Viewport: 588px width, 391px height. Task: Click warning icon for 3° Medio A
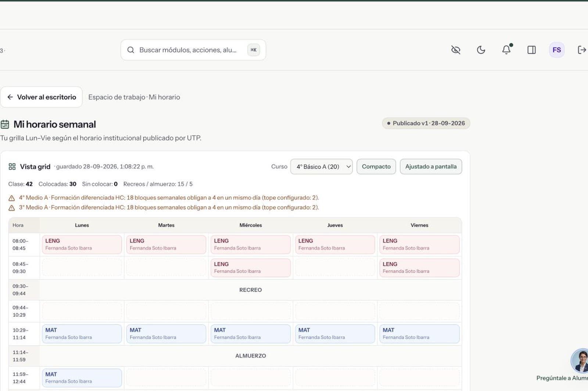(12, 208)
